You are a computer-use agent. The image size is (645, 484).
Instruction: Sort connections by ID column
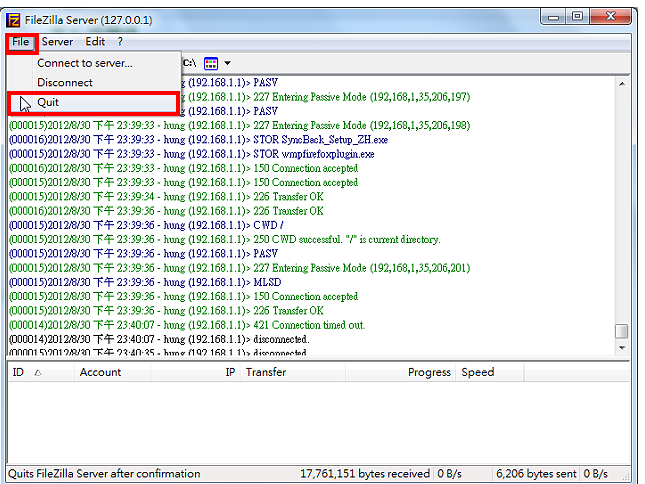[41, 373]
